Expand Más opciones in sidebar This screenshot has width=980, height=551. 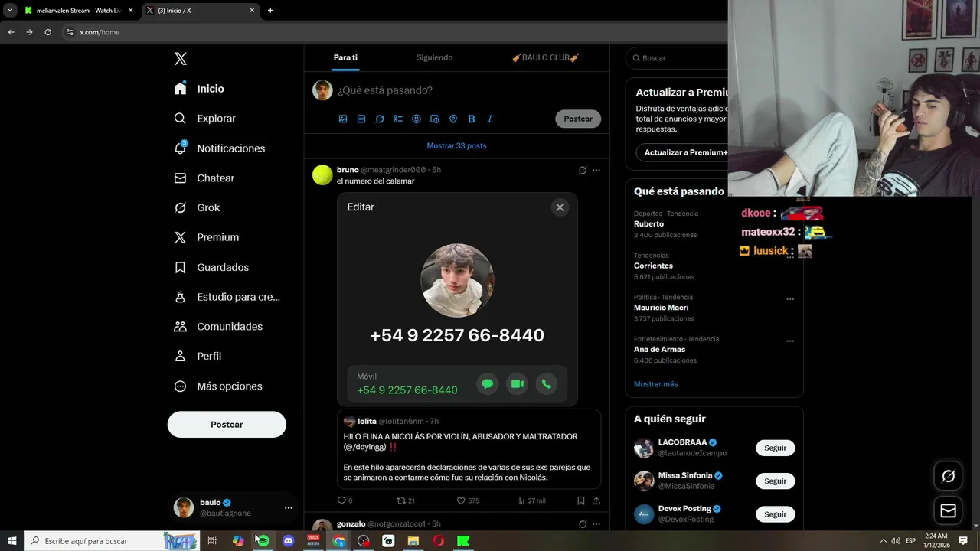218,386
